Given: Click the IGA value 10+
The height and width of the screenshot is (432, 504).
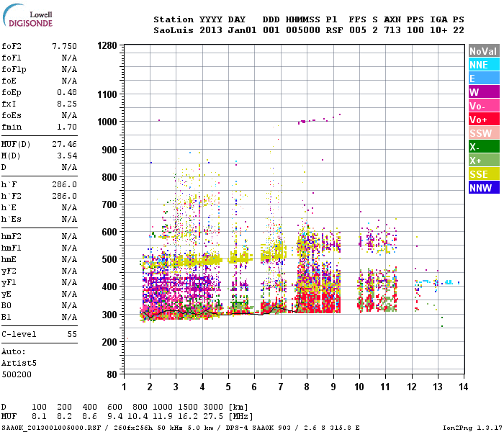Looking at the screenshot, I should coord(438,30).
